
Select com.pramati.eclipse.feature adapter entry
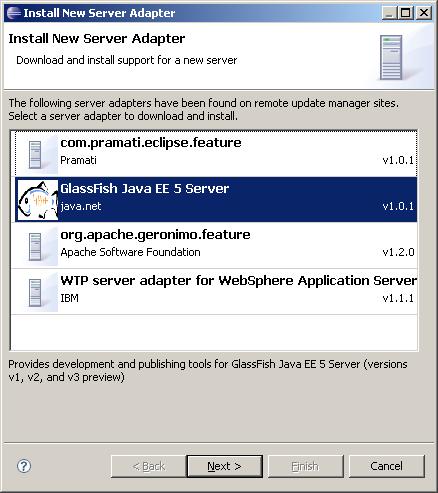[x=214, y=154]
